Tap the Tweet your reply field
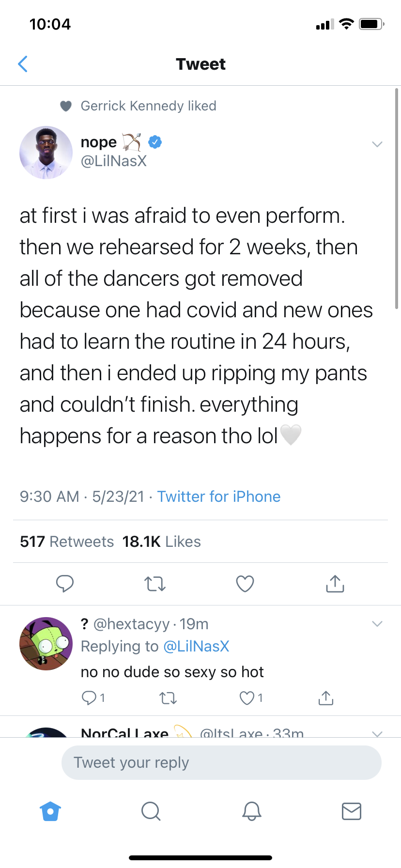 click(x=221, y=762)
